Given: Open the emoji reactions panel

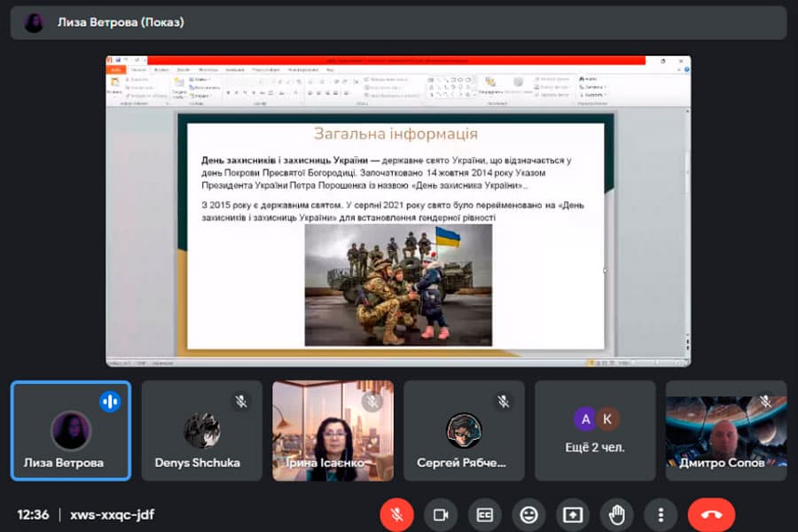Looking at the screenshot, I should 528,514.
